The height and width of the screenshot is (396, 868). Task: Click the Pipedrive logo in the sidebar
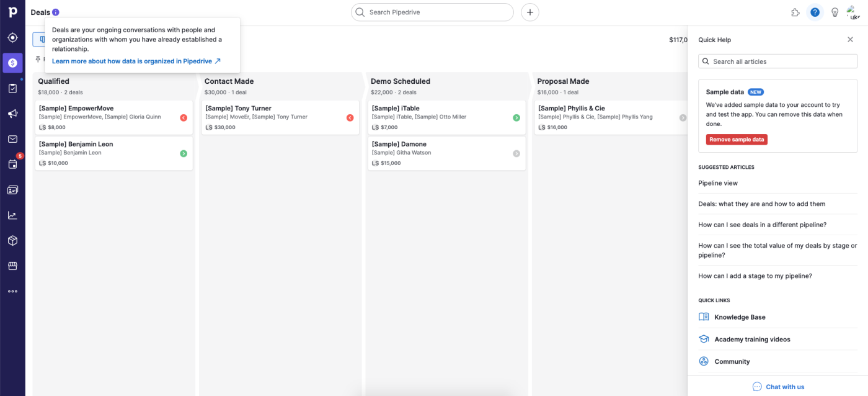12,12
